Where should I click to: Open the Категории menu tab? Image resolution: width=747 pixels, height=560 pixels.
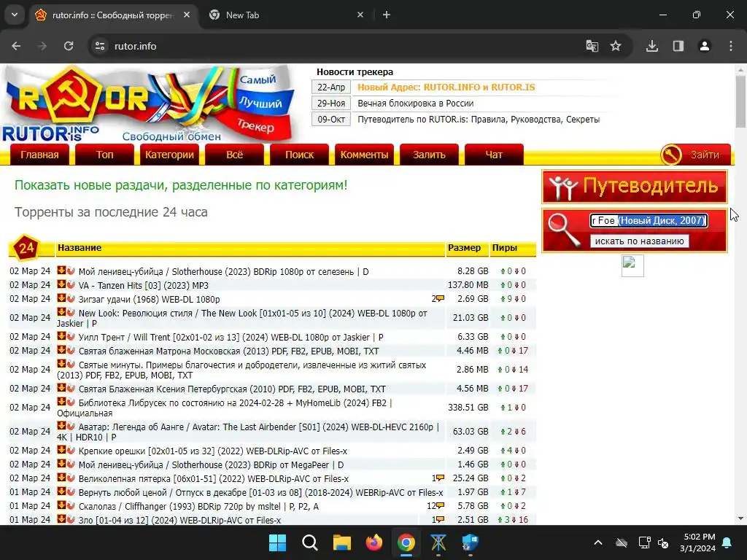coord(169,155)
